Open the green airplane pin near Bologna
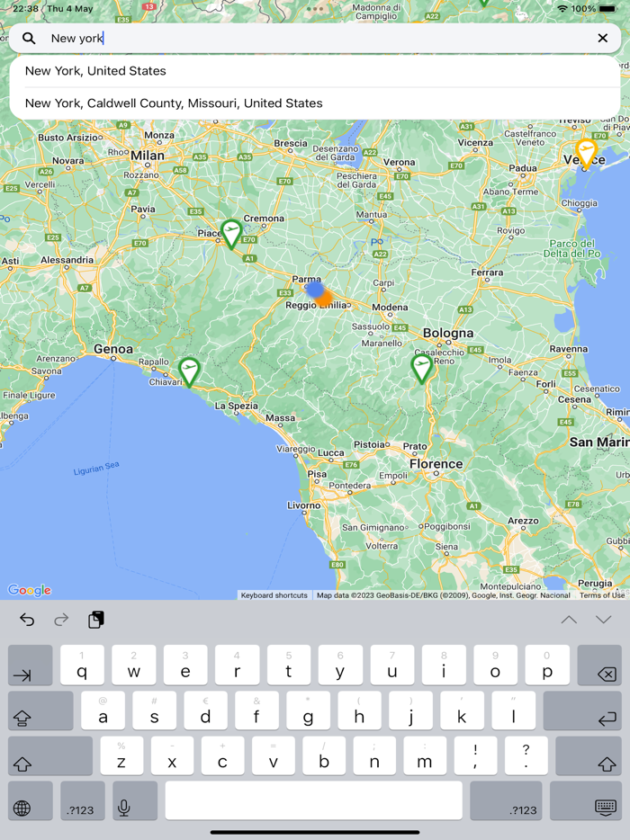Viewport: 630px width, 840px height. (422, 369)
